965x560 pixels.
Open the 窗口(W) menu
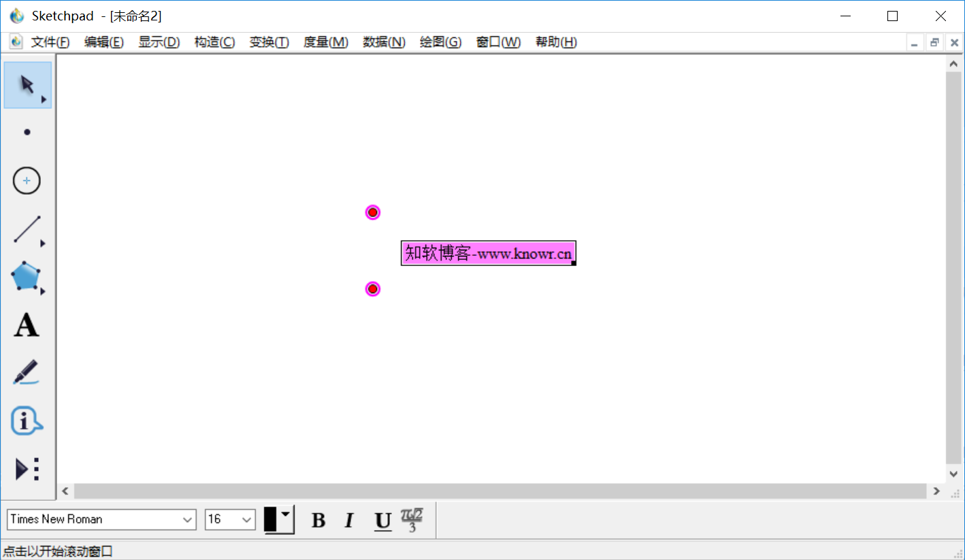498,42
